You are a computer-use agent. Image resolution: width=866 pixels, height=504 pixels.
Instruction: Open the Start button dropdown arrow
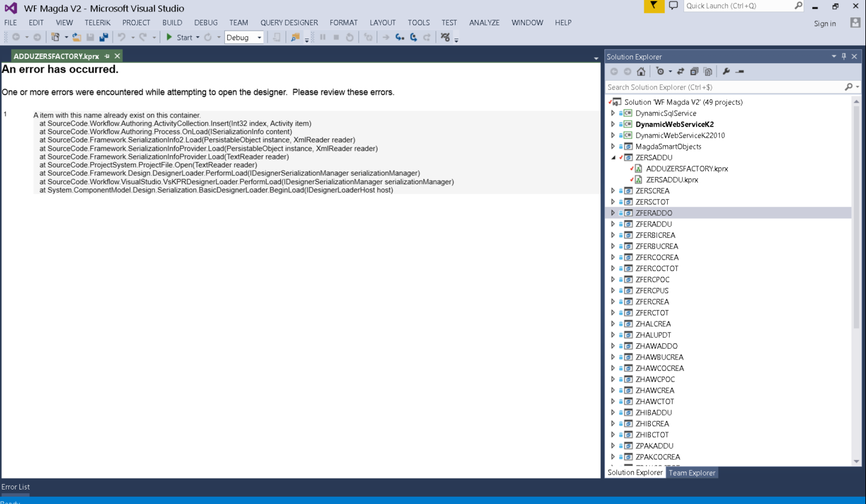click(198, 37)
